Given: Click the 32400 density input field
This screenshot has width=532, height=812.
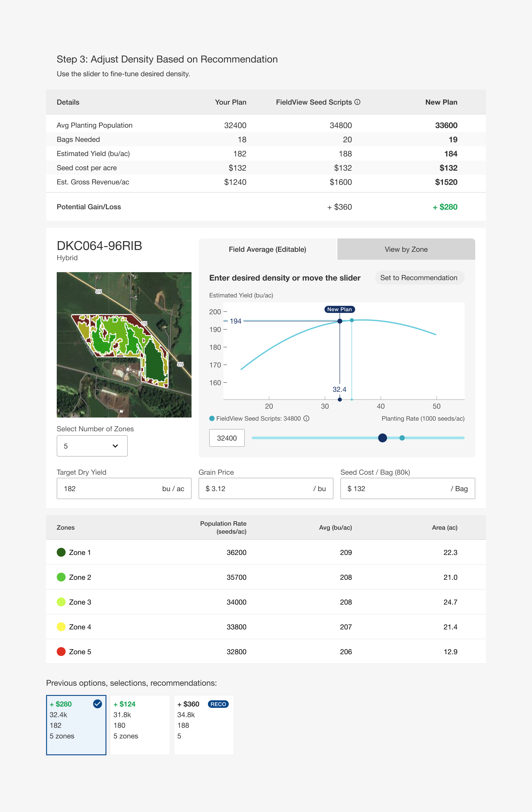Looking at the screenshot, I should point(227,438).
